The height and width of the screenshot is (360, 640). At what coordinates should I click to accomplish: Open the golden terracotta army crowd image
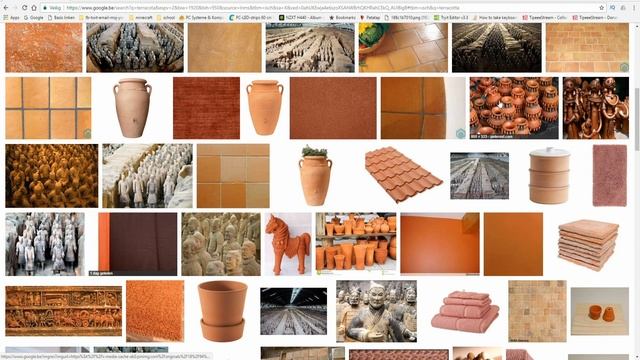(x=52, y=176)
